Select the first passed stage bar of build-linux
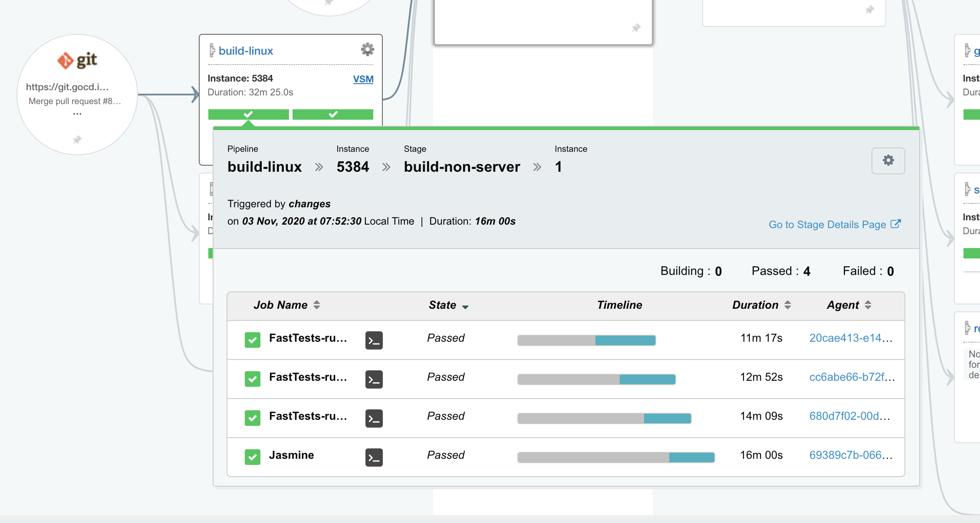980x523 pixels. click(248, 114)
